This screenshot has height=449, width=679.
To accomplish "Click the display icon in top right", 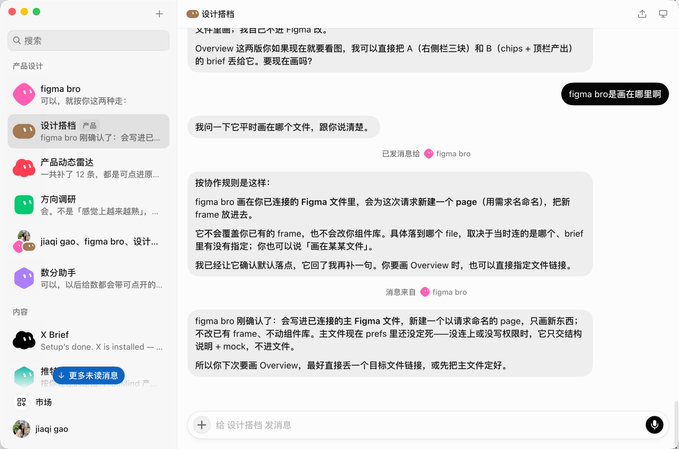I will (x=663, y=14).
